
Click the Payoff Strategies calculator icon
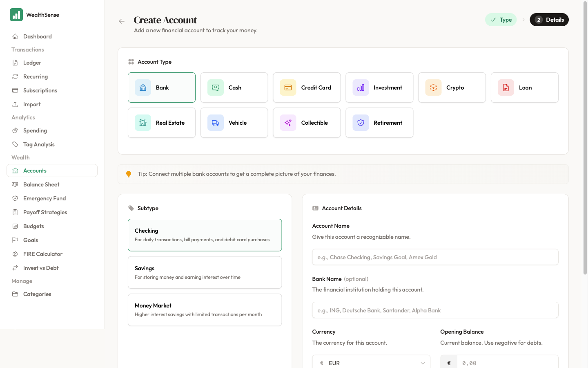[x=15, y=212]
